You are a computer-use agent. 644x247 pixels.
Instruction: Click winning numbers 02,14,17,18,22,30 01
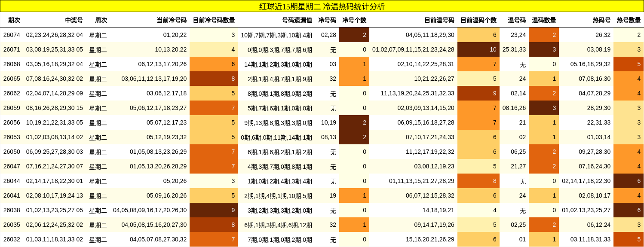[55, 181]
